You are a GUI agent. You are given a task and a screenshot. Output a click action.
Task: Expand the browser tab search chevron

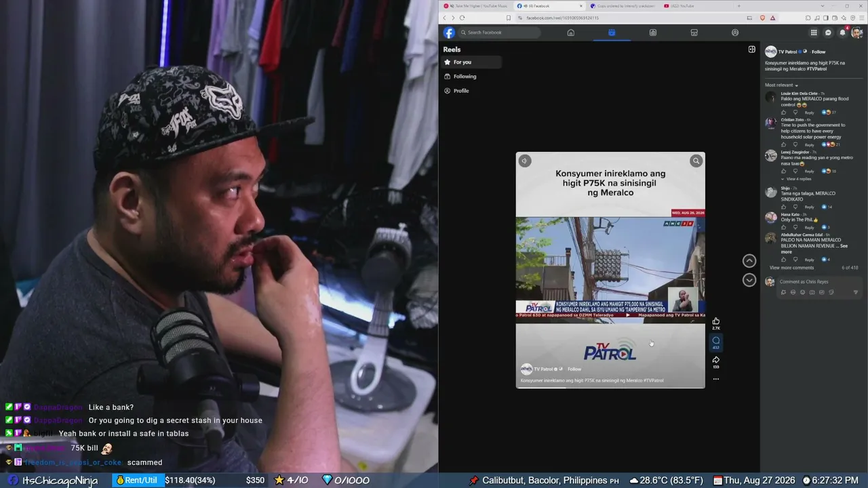coord(823,6)
